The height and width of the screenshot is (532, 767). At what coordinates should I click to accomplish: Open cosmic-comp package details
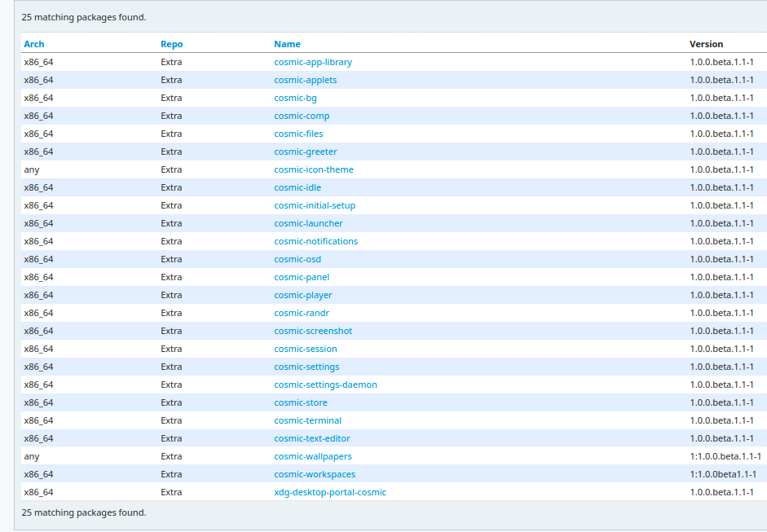click(x=302, y=116)
